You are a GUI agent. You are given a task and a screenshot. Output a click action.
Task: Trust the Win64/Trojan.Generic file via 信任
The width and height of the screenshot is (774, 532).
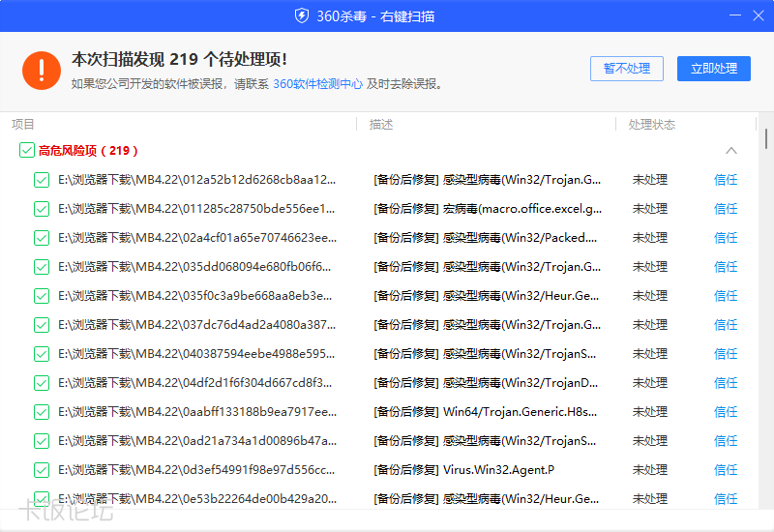[x=725, y=411]
